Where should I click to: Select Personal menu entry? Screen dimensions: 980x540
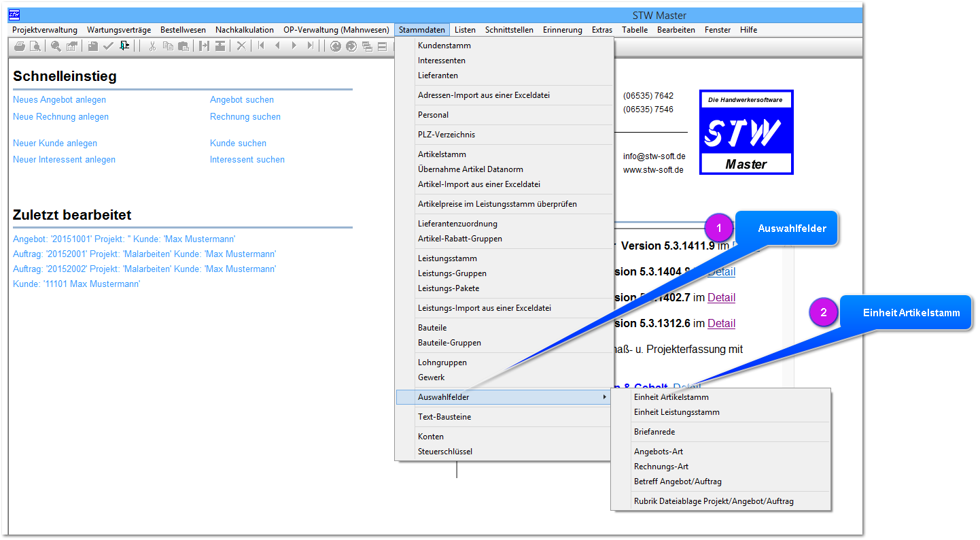pyautogui.click(x=433, y=115)
